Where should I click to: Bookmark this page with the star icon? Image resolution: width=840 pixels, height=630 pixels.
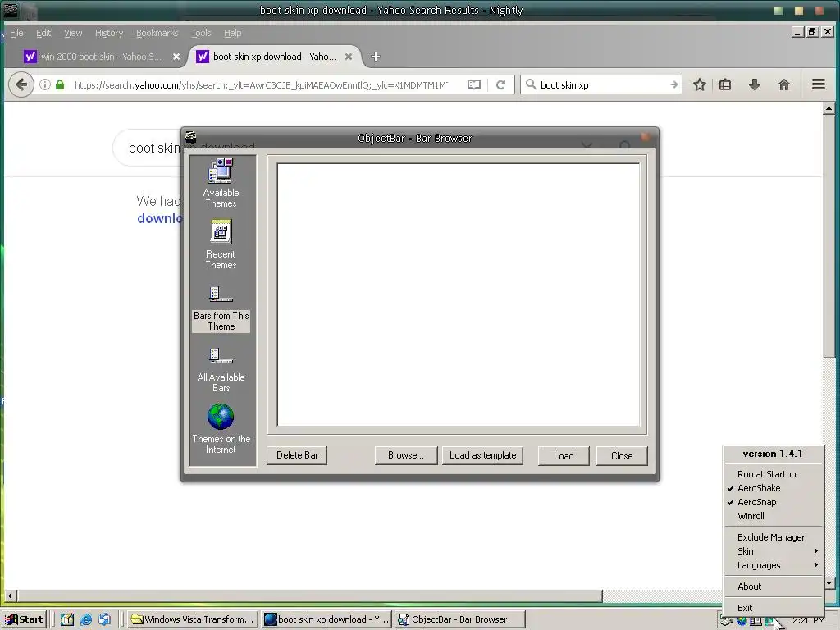coord(699,84)
